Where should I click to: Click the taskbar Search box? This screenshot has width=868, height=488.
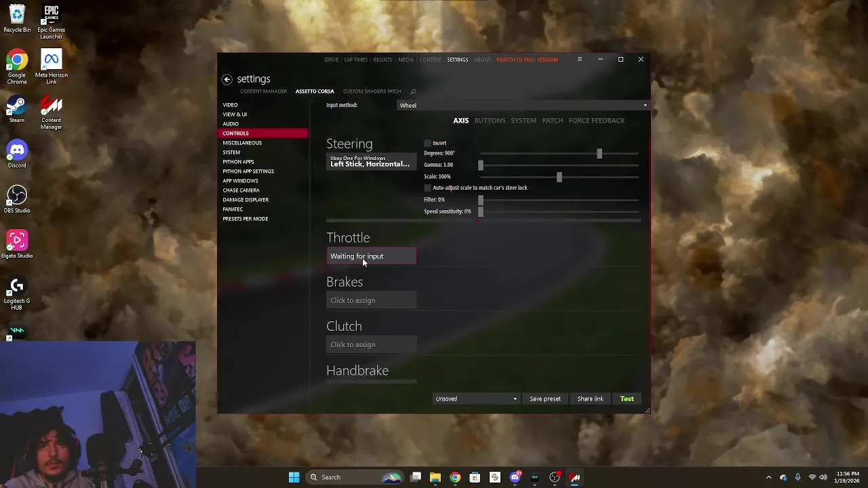click(355, 477)
